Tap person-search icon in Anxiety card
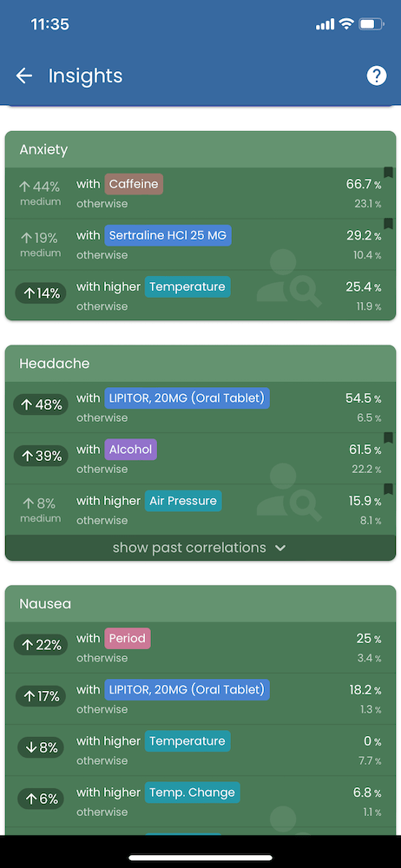Viewport: 401px width, 868px height. [x=288, y=278]
